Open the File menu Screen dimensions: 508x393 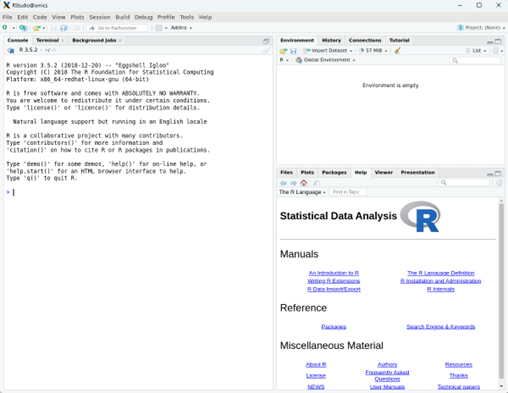7,17
